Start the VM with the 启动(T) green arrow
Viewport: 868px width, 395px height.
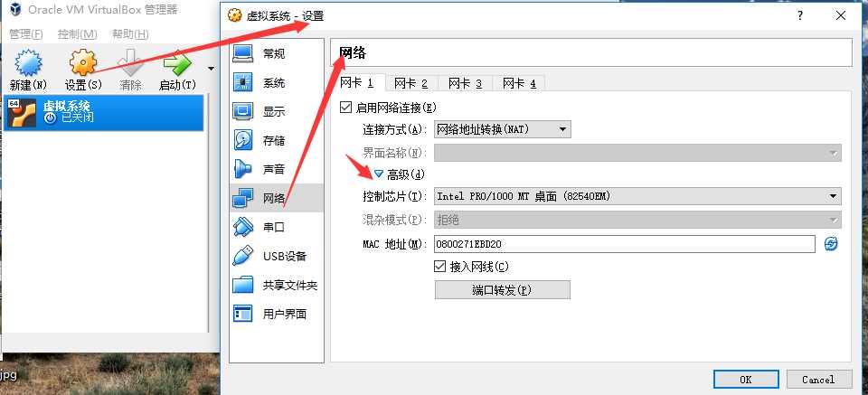178,62
